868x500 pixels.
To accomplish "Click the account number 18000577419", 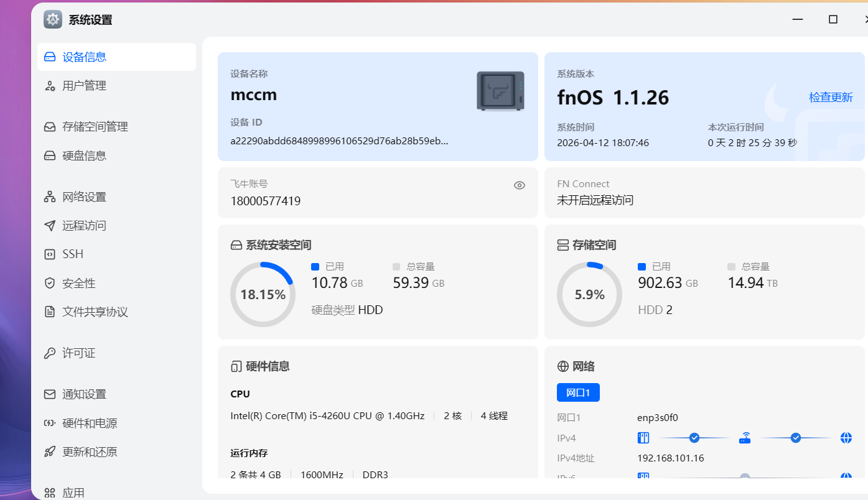I will click(266, 201).
